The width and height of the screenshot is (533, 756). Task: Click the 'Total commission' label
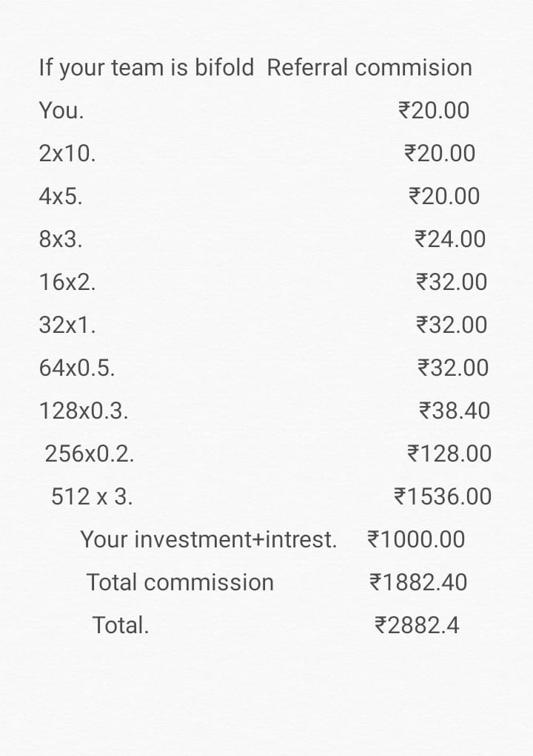point(180,583)
